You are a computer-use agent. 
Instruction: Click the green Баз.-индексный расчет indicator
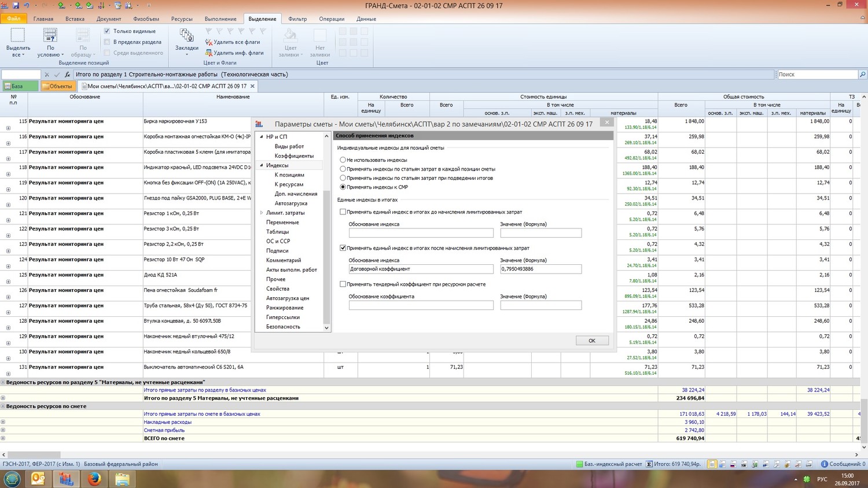(x=579, y=464)
